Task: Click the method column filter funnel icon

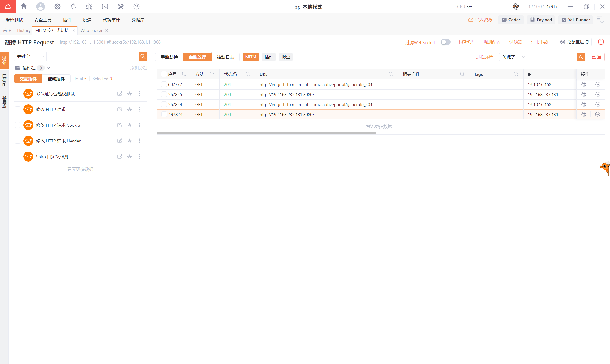Action: [212, 74]
